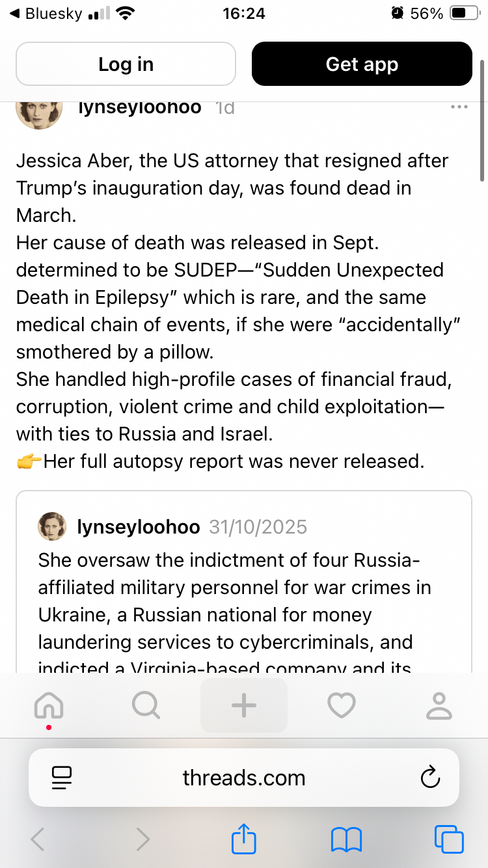
Task: Tap lynseyloohoo avatar in quoted post
Action: [x=53, y=526]
